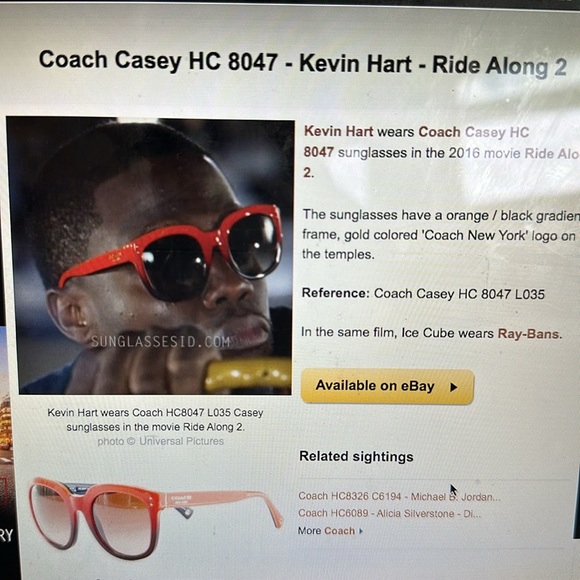This screenshot has width=580, height=580.
Task: Click the Reference Coach Casey HC 8047 L035 line
Action: 423,294
